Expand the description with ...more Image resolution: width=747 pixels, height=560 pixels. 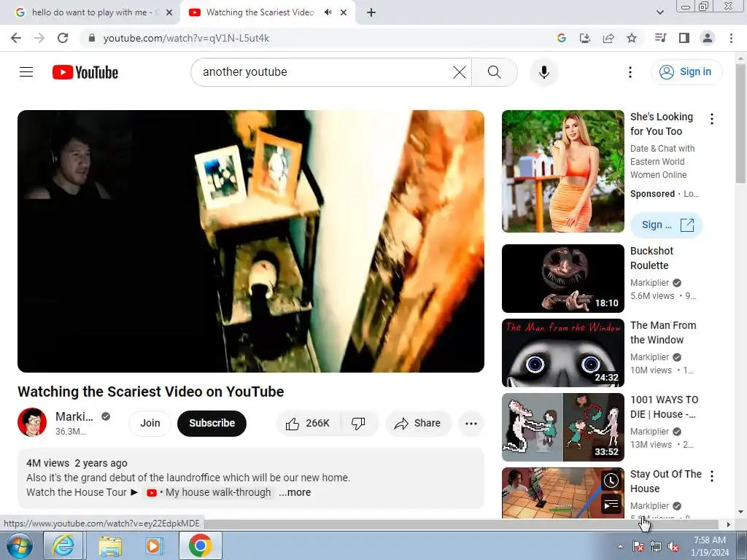(x=295, y=492)
